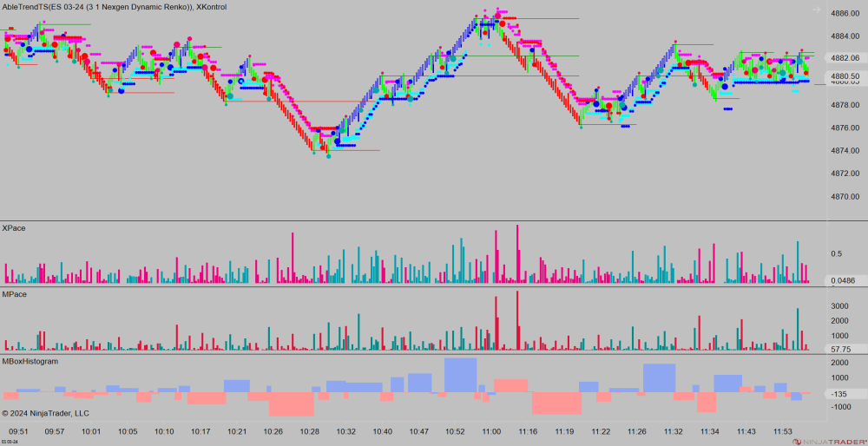Click the 11:00 time axis label
Viewport: 868px width, 446px height.
(x=491, y=431)
